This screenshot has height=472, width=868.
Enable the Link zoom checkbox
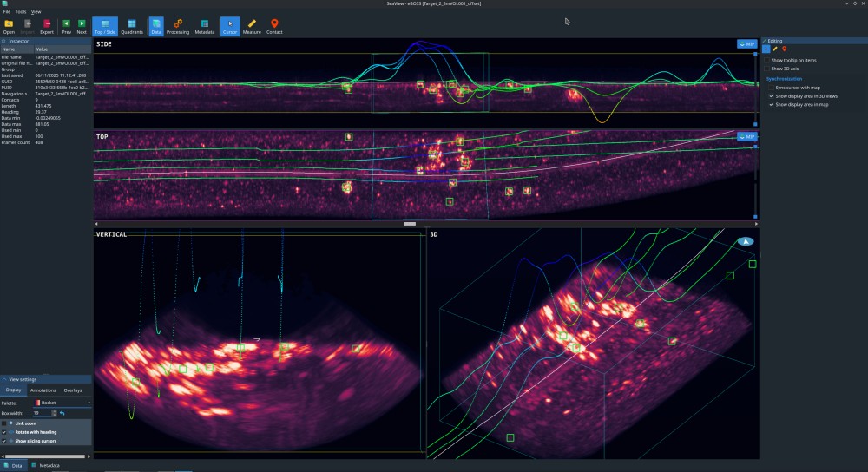coord(4,423)
